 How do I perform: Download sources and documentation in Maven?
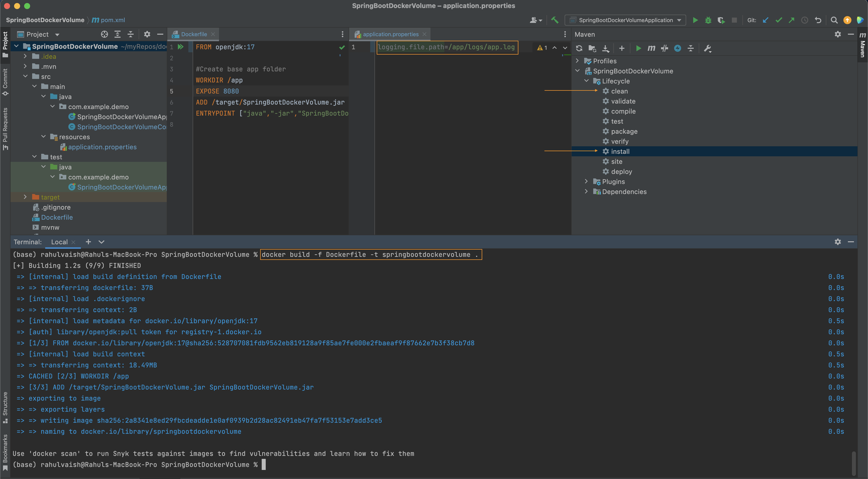pos(606,48)
